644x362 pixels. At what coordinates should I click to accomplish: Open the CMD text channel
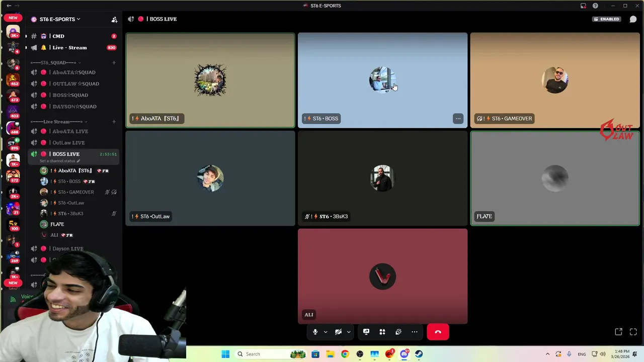73,36
